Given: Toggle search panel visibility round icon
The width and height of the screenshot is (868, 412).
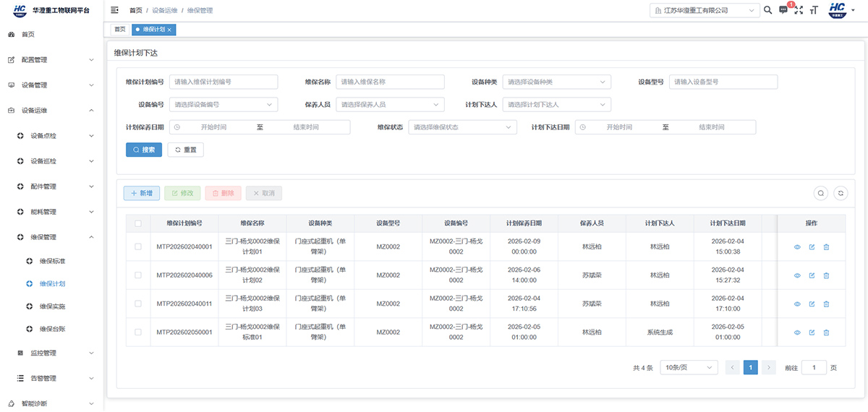Looking at the screenshot, I should pos(821,193).
